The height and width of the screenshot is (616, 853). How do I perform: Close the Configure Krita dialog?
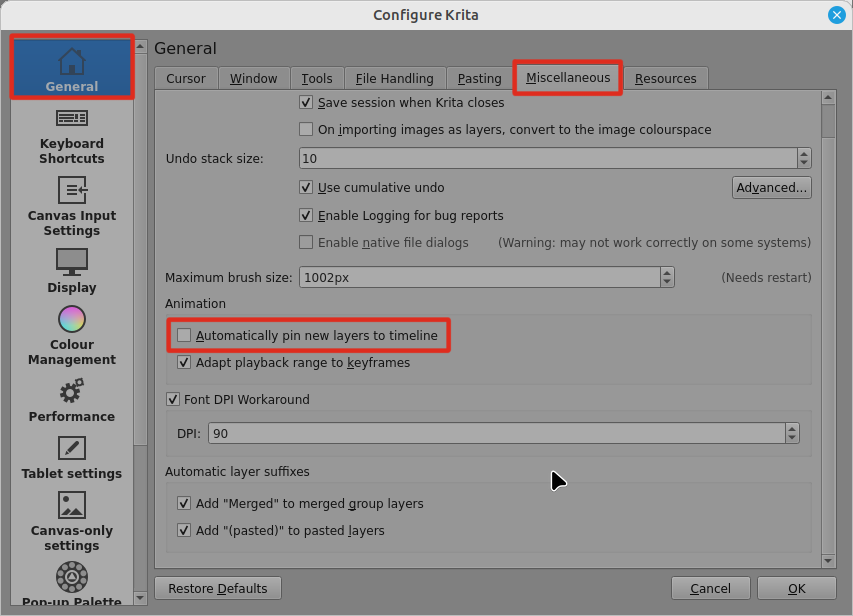pyautogui.click(x=836, y=15)
